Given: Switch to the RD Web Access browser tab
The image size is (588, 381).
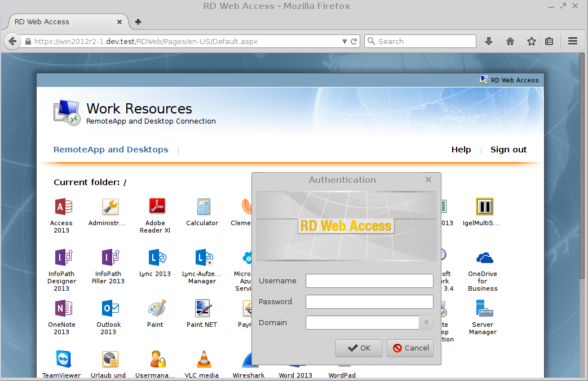Looking at the screenshot, I should [x=62, y=22].
